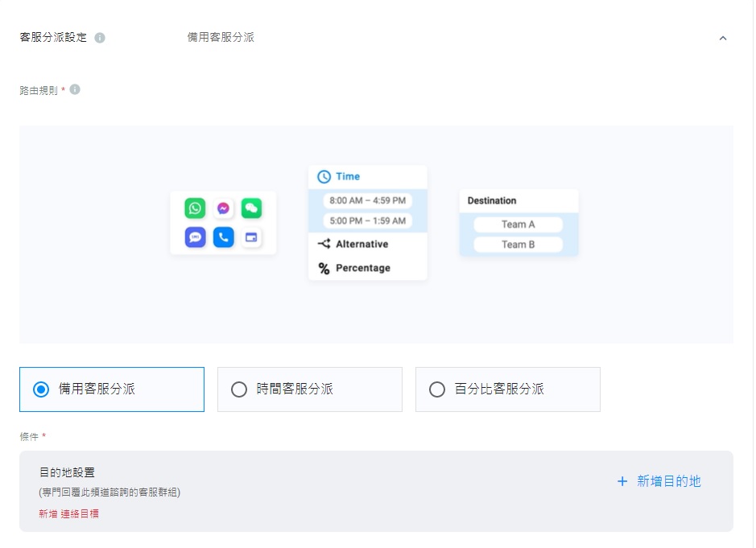The width and height of the screenshot is (756, 548).
Task: Click the blue phone call icon
Action: 223,237
